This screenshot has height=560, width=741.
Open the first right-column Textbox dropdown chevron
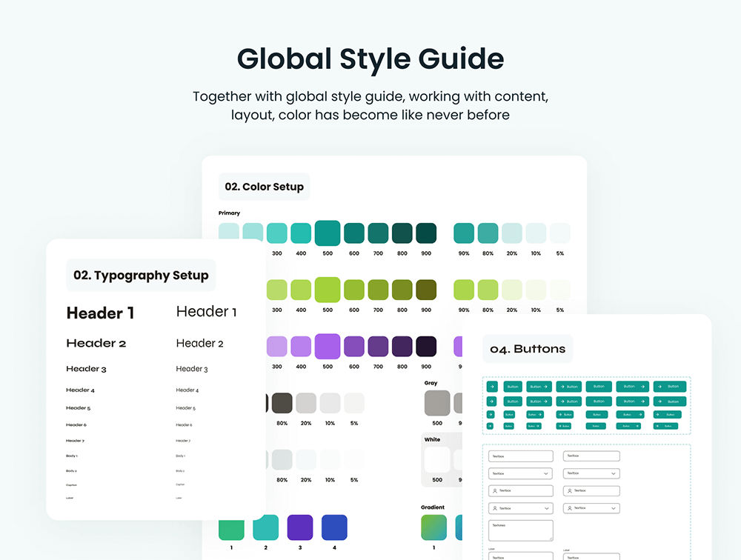614,473
